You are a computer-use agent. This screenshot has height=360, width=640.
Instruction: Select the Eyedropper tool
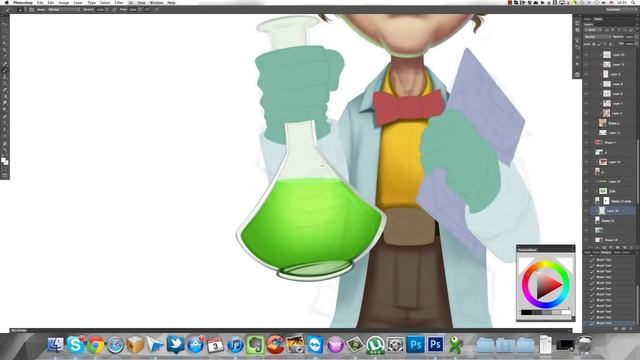tap(5, 57)
